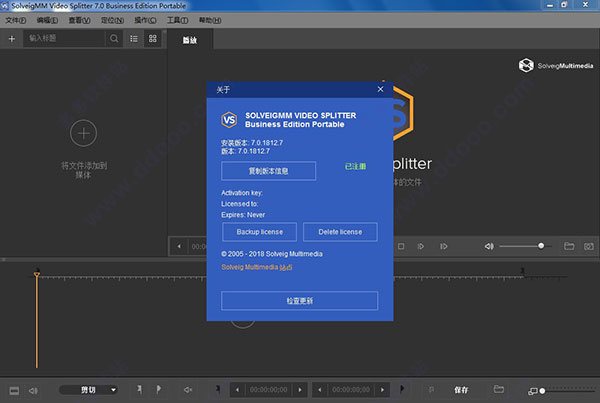This screenshot has width=600, height=403.
Task: Close the About dialog
Action: pos(380,89)
